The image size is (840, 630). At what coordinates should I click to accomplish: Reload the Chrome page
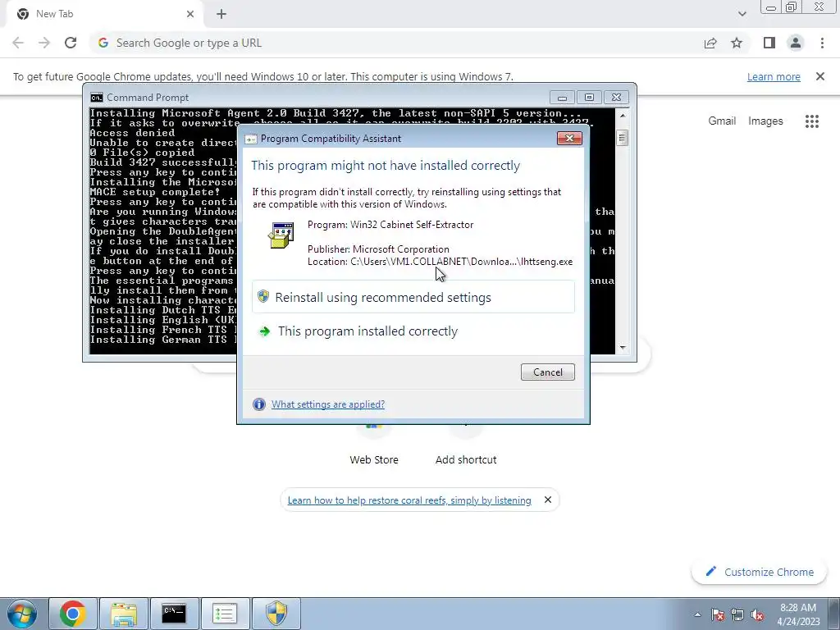coord(71,43)
